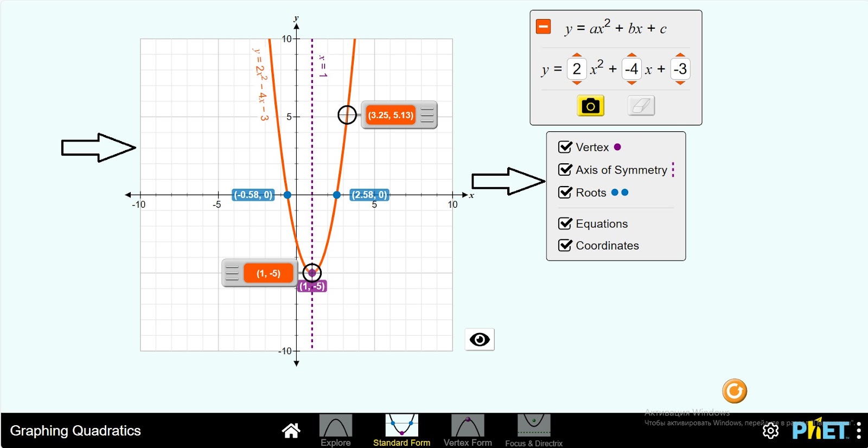Switch to the Vertex Form screen
The image size is (868, 448).
[467, 431]
